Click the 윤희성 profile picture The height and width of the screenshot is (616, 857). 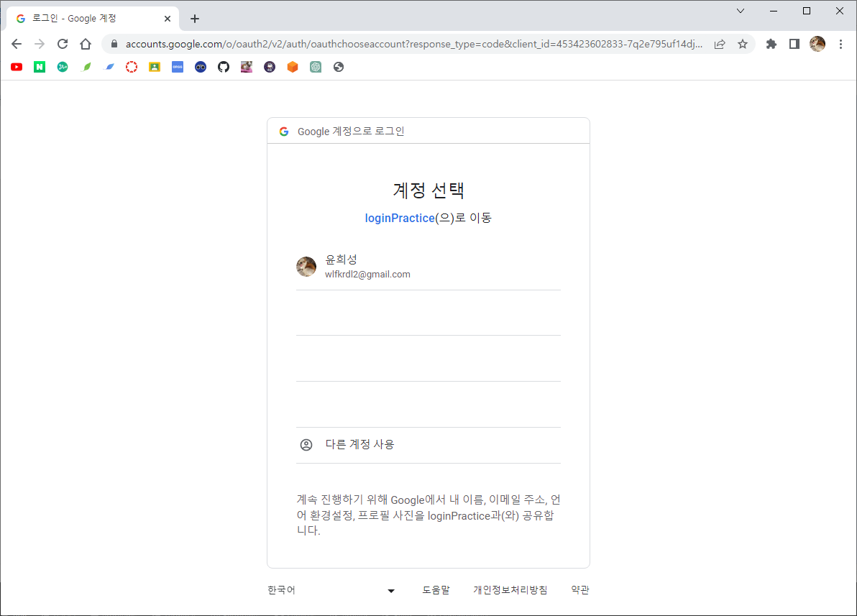click(306, 267)
